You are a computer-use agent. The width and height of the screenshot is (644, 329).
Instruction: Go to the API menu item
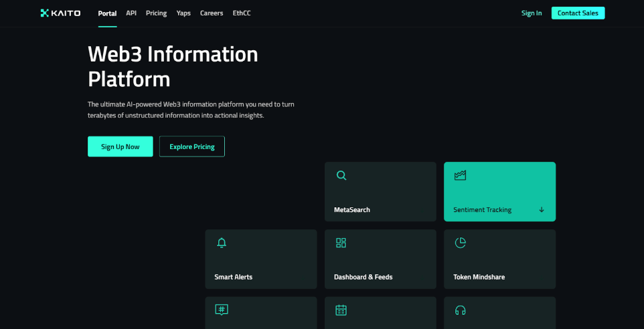(x=131, y=13)
